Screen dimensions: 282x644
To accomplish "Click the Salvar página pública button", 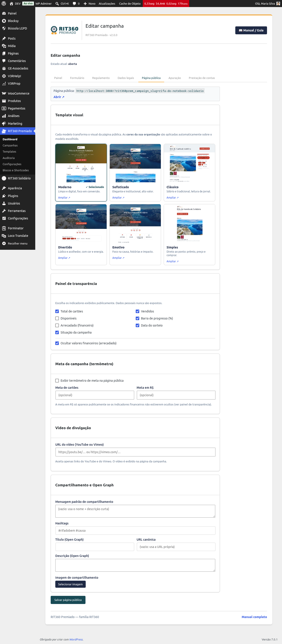I will pyautogui.click(x=68, y=600).
